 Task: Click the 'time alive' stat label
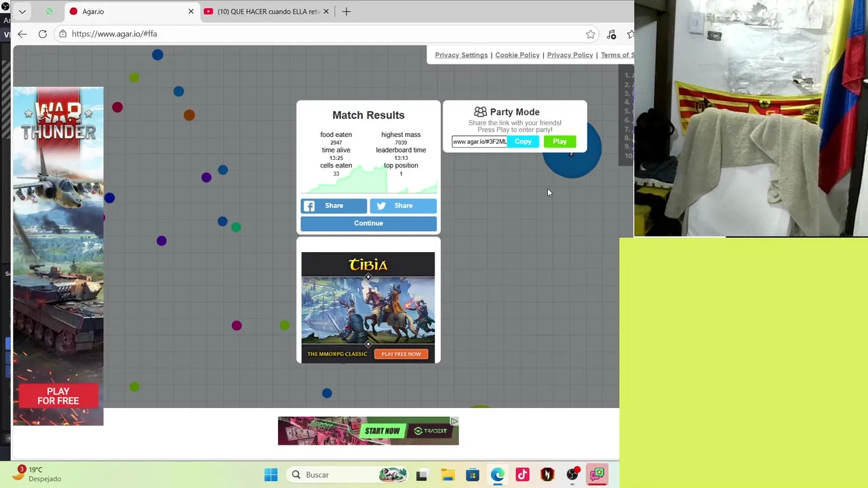336,150
